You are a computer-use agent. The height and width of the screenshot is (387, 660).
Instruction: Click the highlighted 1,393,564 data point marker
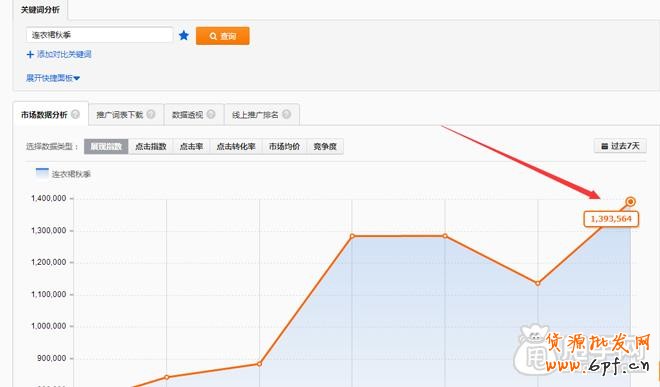pyautogui.click(x=630, y=202)
